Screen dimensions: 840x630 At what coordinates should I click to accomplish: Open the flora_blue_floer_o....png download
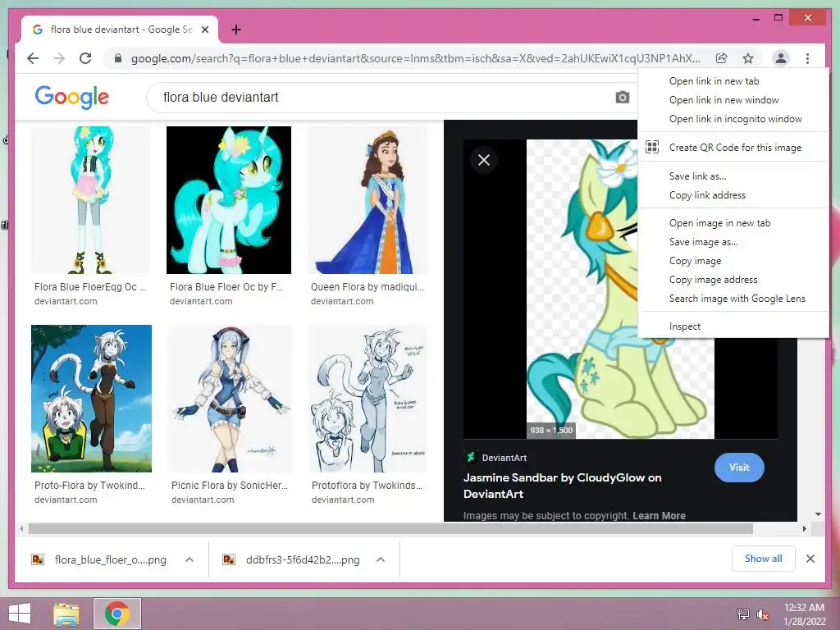[x=111, y=559]
